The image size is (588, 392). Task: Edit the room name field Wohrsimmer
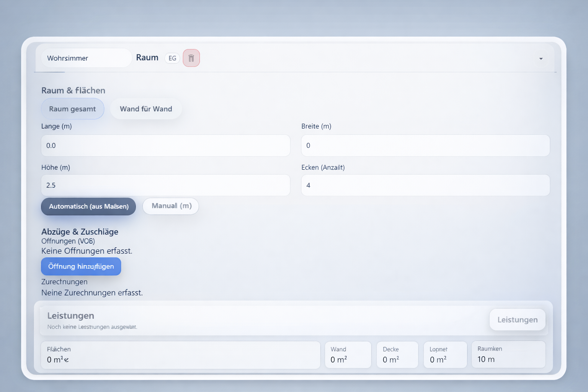[x=86, y=58]
